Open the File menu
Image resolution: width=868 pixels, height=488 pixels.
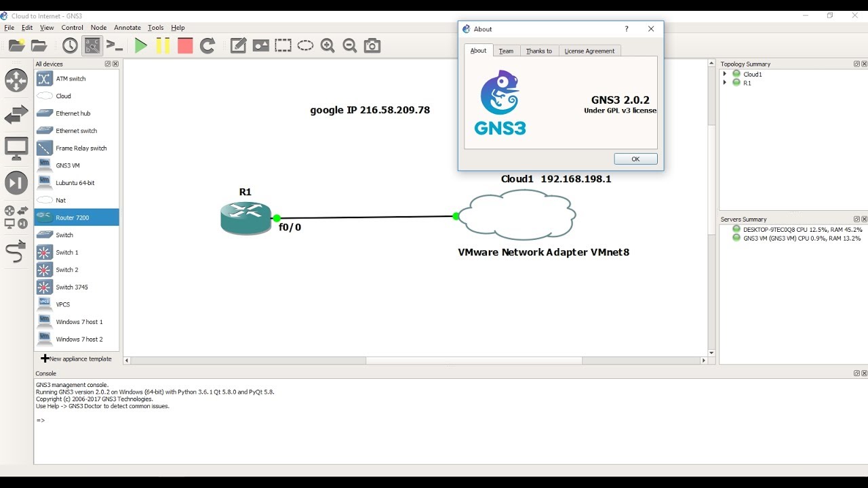pos(9,28)
